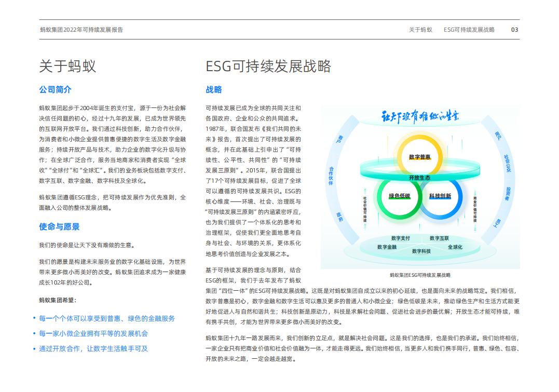Click the sentence 我们的使命是让天下没有难做的生意。
The height and width of the screenshot is (392, 559).
87,245
